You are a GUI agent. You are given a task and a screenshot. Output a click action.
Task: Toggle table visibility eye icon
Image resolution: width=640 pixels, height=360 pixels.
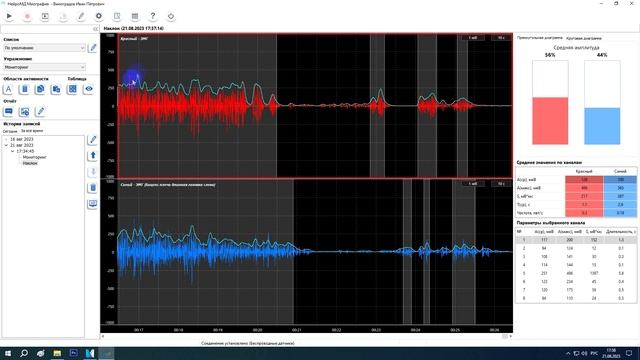89,89
